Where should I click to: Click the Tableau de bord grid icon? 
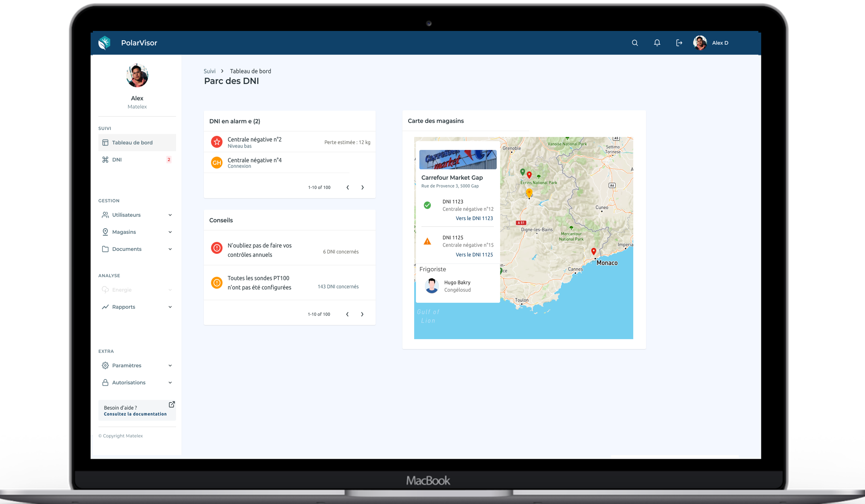point(105,142)
